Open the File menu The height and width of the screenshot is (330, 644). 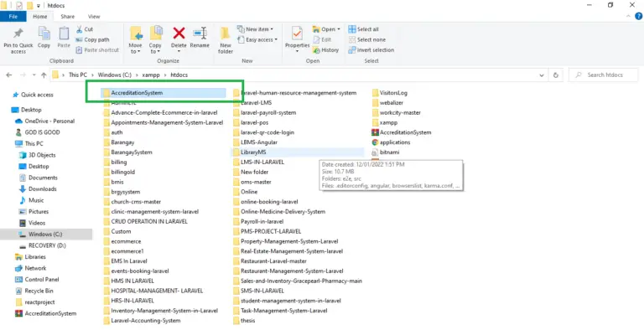(x=13, y=17)
